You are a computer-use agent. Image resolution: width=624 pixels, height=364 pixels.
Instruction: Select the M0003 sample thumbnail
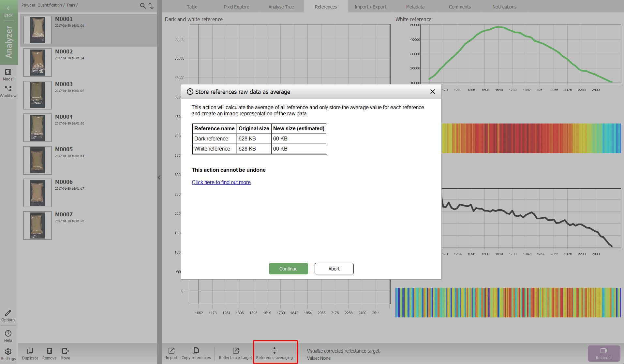37,95
